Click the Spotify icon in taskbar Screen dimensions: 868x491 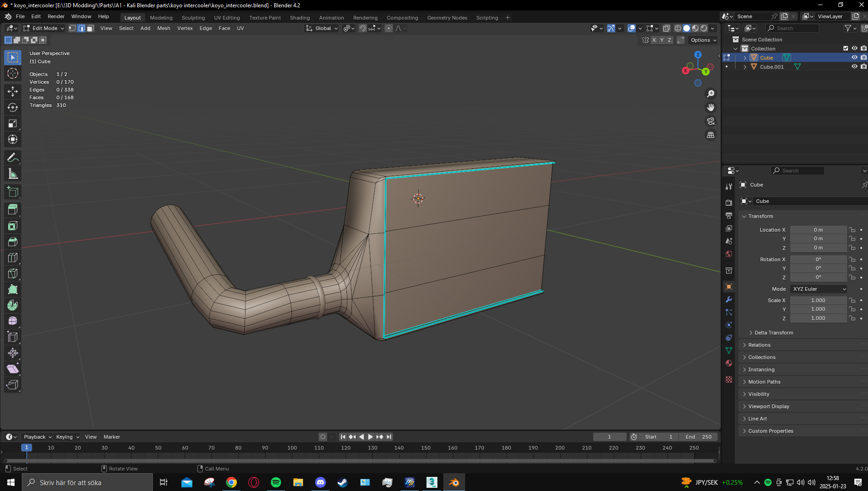[276, 482]
